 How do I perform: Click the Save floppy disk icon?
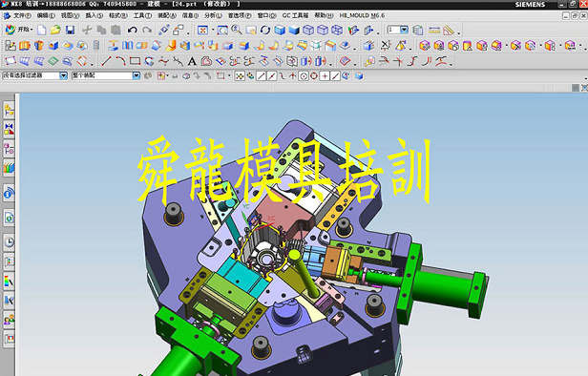click(70, 30)
